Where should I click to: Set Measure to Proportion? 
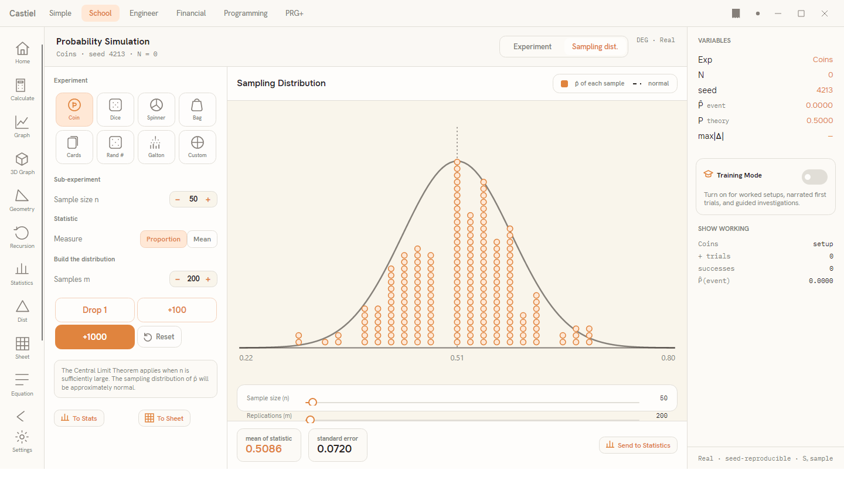coord(164,239)
